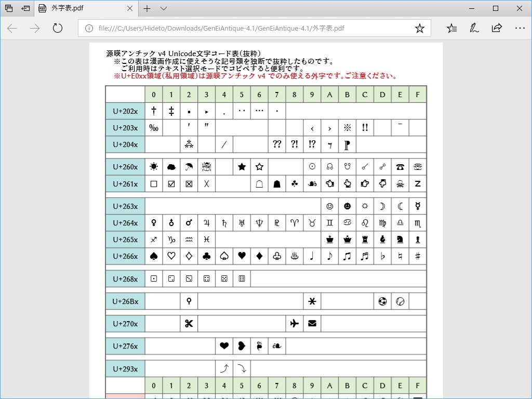This screenshot has width=532, height=399.
Task: Open the tab list dropdown chevron
Action: pos(163,8)
